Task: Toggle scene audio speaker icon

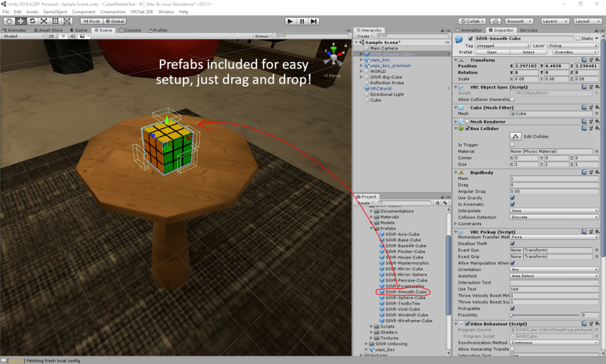Action: pos(72,36)
